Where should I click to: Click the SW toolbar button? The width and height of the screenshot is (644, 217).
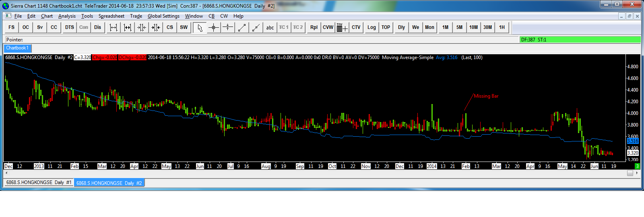point(184,27)
